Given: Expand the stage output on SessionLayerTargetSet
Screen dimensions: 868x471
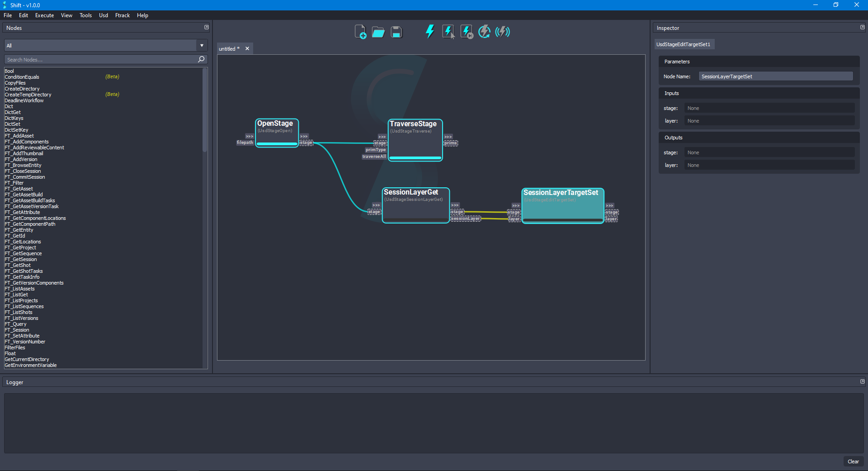Looking at the screenshot, I should pyautogui.click(x=612, y=212).
